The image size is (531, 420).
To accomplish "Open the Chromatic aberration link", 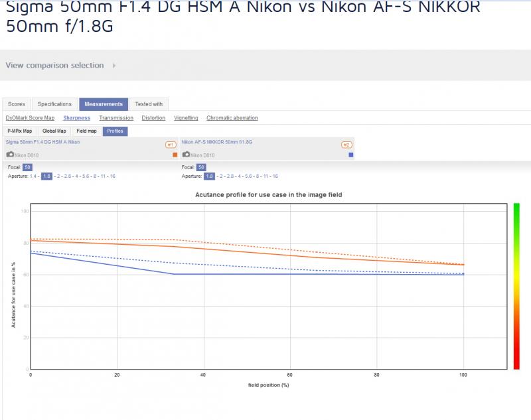I will tap(232, 118).
